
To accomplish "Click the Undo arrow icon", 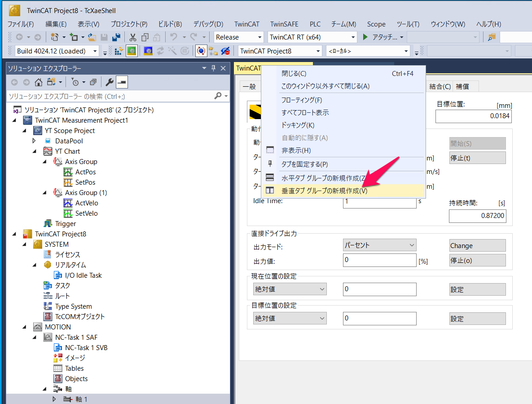I will [x=174, y=37].
